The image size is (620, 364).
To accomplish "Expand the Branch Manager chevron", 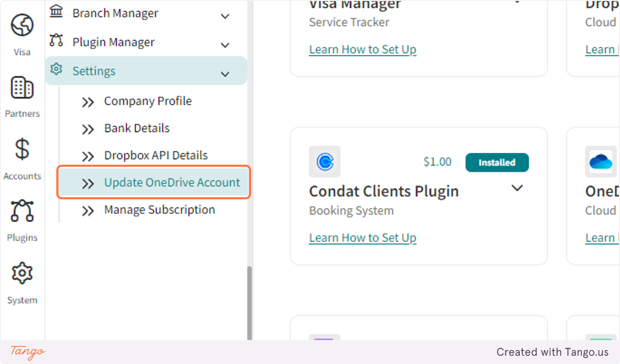I will [x=225, y=16].
